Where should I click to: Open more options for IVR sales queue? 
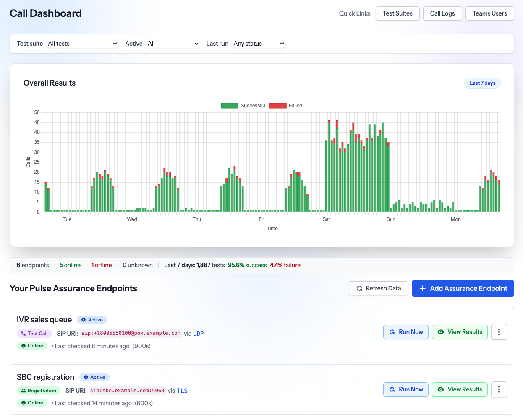pyautogui.click(x=499, y=332)
